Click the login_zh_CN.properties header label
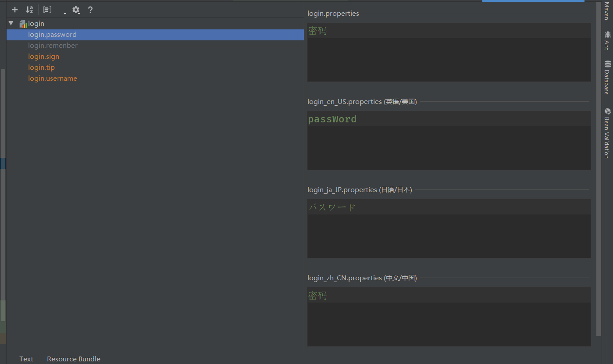The width and height of the screenshot is (613, 364). coord(362,278)
